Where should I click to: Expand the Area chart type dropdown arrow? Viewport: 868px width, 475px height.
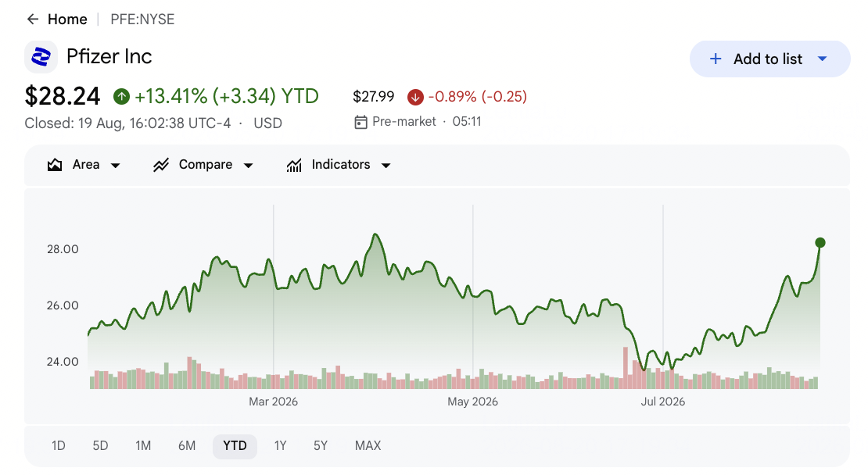(x=115, y=166)
